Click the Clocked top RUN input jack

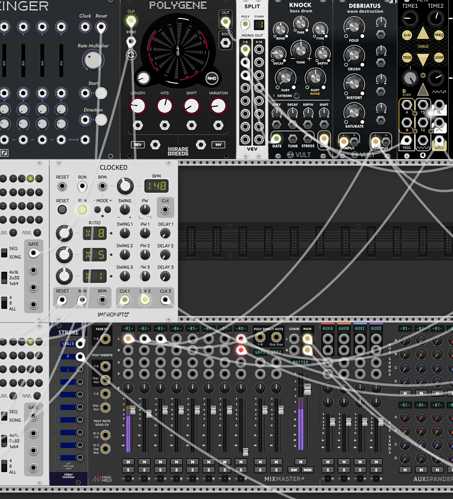click(82, 186)
